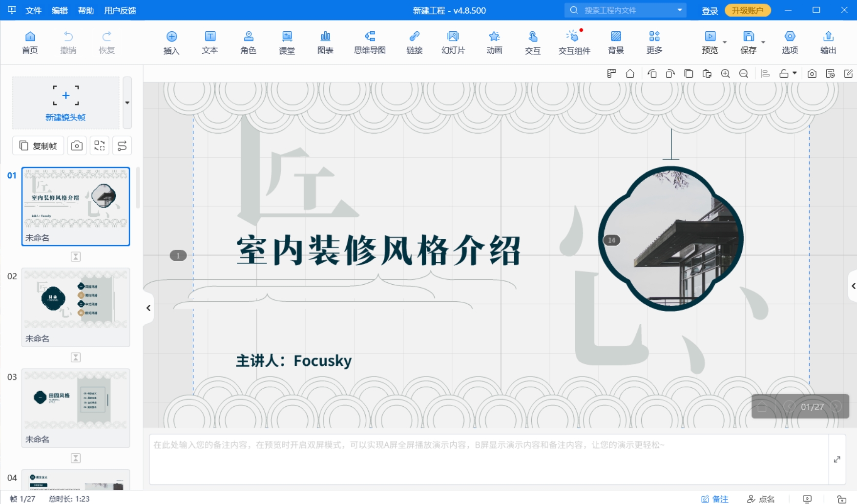
Task: Open the 课堂 classroom tool
Action: 287,42
